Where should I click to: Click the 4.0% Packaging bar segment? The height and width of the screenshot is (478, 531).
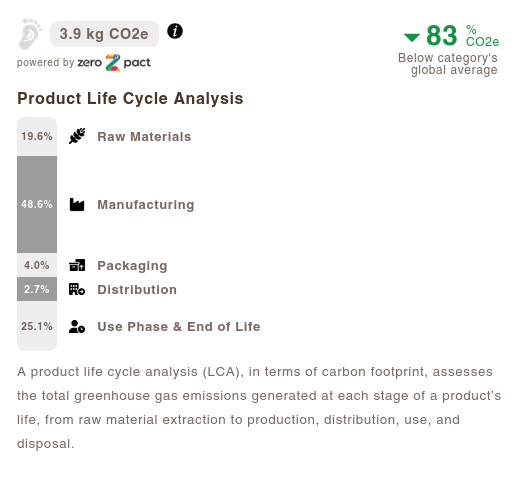click(x=37, y=265)
